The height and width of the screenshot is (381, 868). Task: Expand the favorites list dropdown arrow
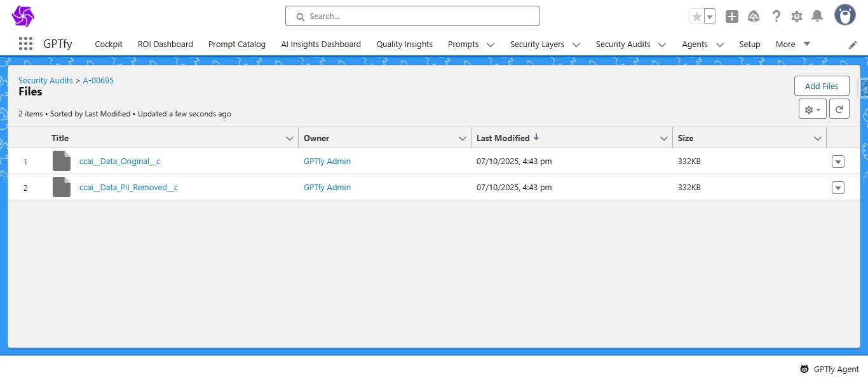tap(710, 17)
